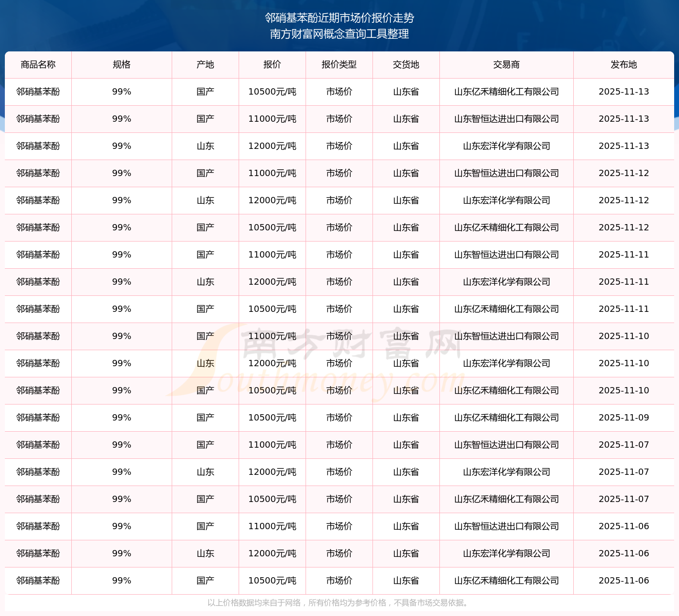The height and width of the screenshot is (616, 679).
Task: Click the 报价类型 column header
Action: (x=339, y=65)
